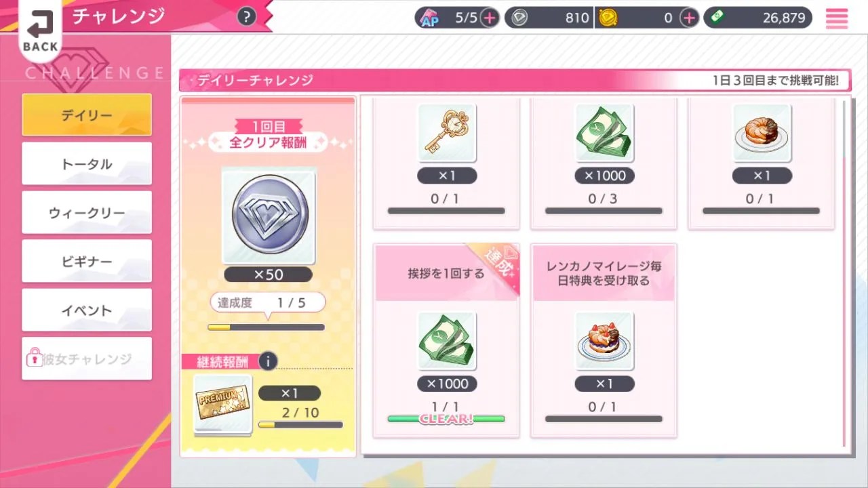Image resolution: width=868 pixels, height=488 pixels.
Task: Add gold coins with the plus icon
Action: [x=689, y=18]
